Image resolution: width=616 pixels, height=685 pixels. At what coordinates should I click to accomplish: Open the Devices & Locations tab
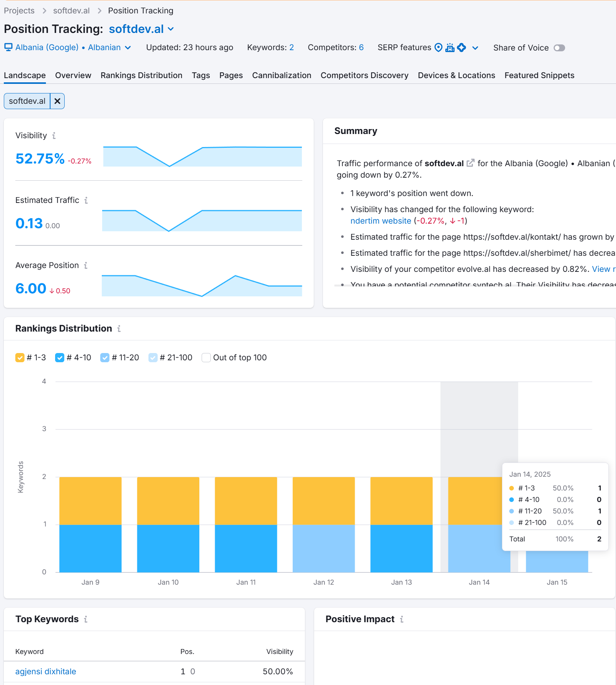pyautogui.click(x=456, y=75)
